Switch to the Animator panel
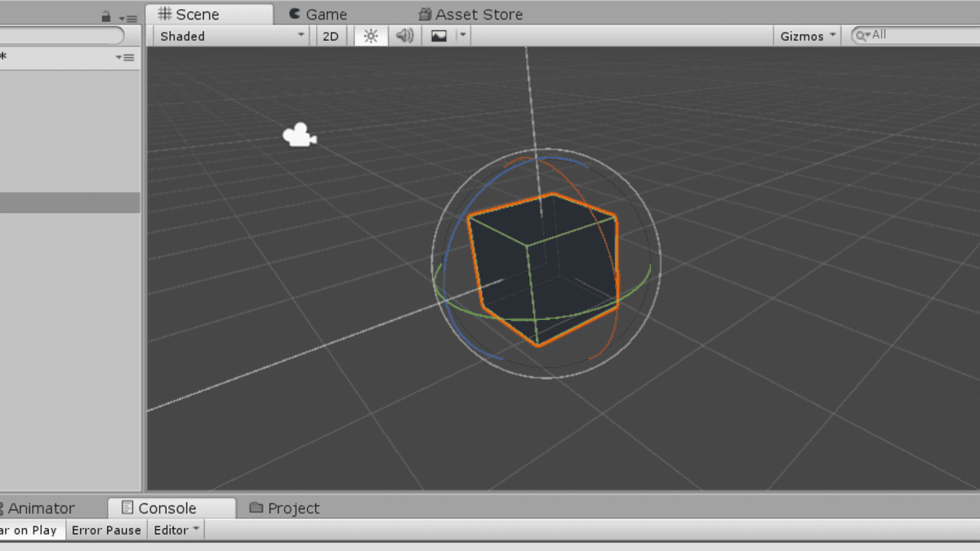The image size is (980, 551). (x=41, y=508)
